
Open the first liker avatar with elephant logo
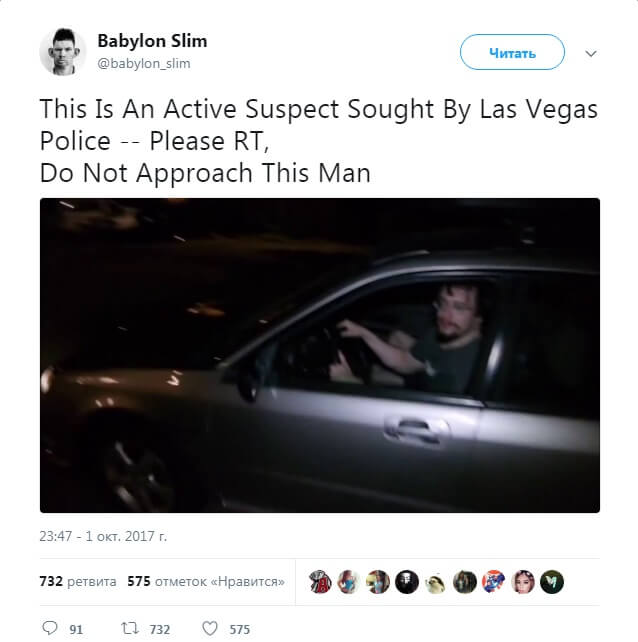320,581
